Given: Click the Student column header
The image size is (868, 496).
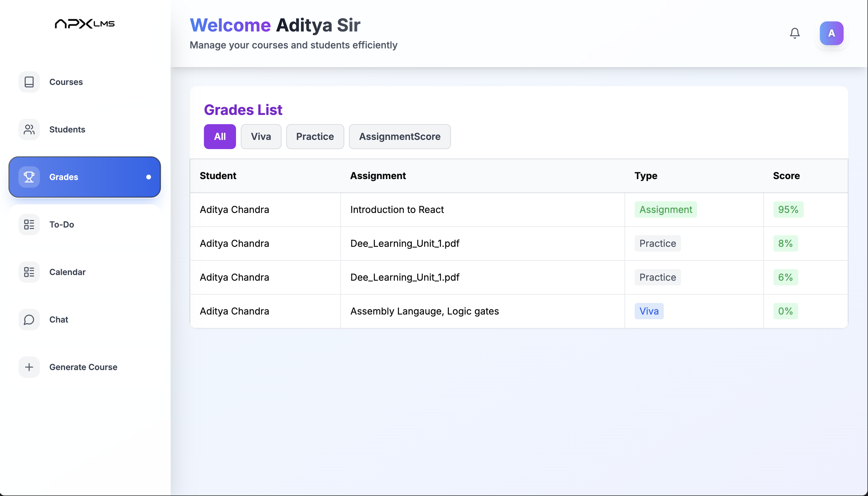Looking at the screenshot, I should 218,176.
